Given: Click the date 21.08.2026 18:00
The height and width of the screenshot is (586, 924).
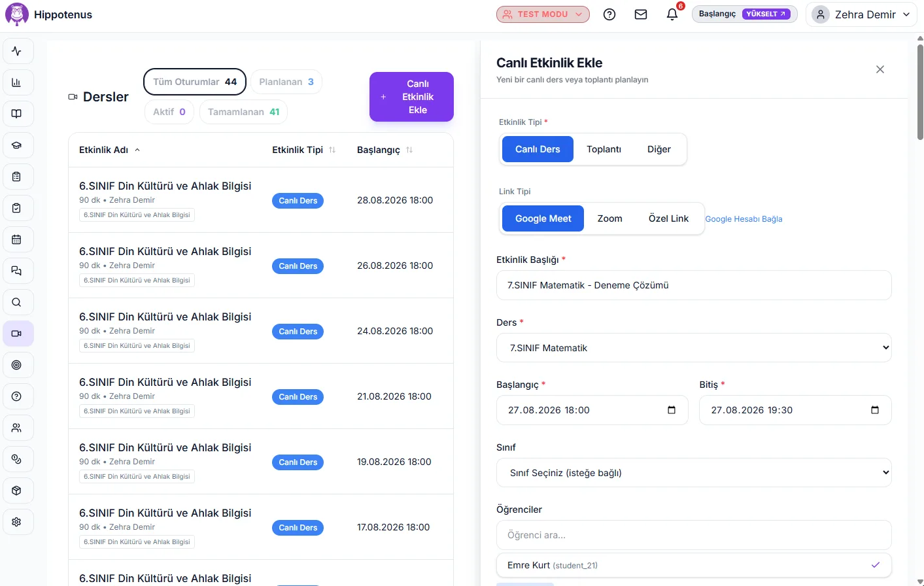Looking at the screenshot, I should [394, 396].
